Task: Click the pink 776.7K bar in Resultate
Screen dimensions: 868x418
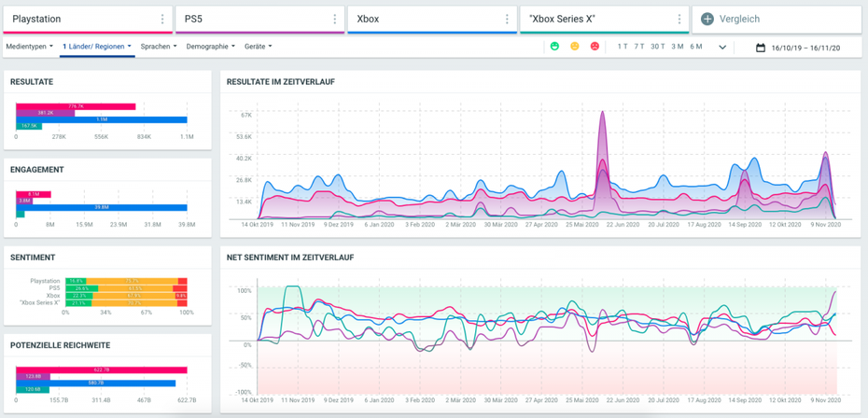Action: [x=76, y=106]
